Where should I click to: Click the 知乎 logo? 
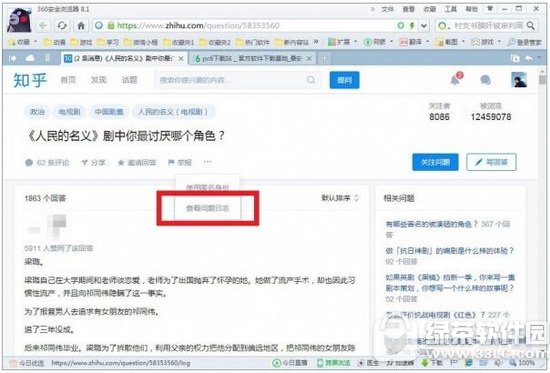click(x=30, y=80)
